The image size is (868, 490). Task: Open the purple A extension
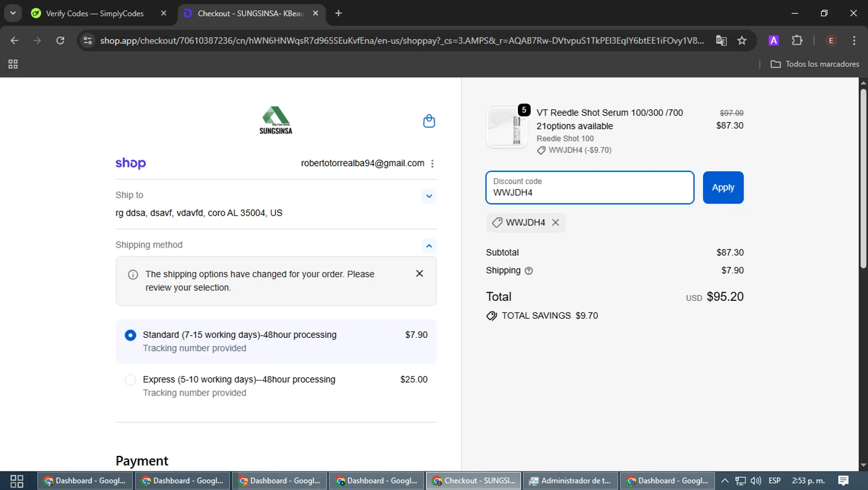pos(774,40)
